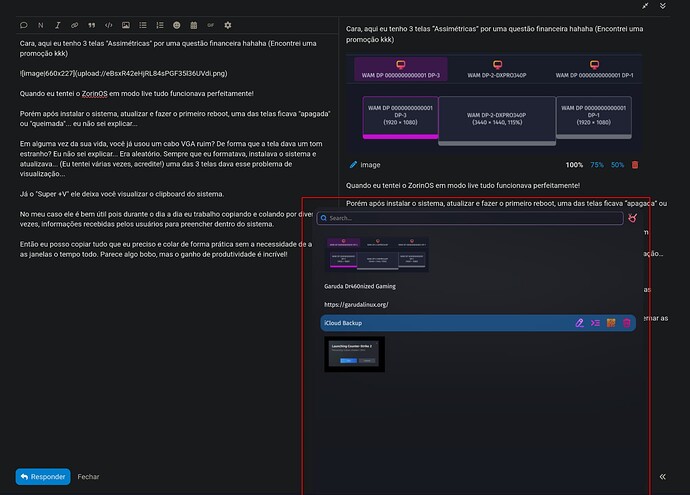Scale image preview to 50%
The width and height of the screenshot is (690, 495).
tap(617, 164)
